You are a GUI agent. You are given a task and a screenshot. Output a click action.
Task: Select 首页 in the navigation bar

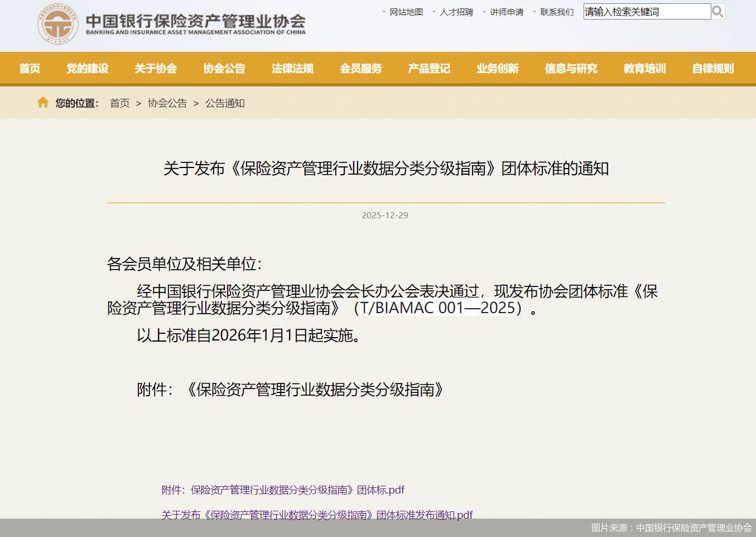pyautogui.click(x=30, y=68)
